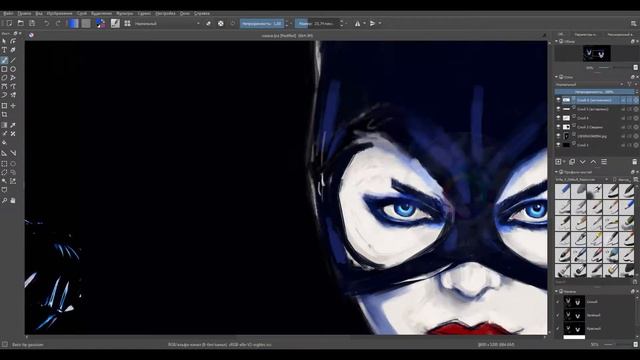
Task: Pick the Rectangle shape tool
Action: click(x=4, y=69)
